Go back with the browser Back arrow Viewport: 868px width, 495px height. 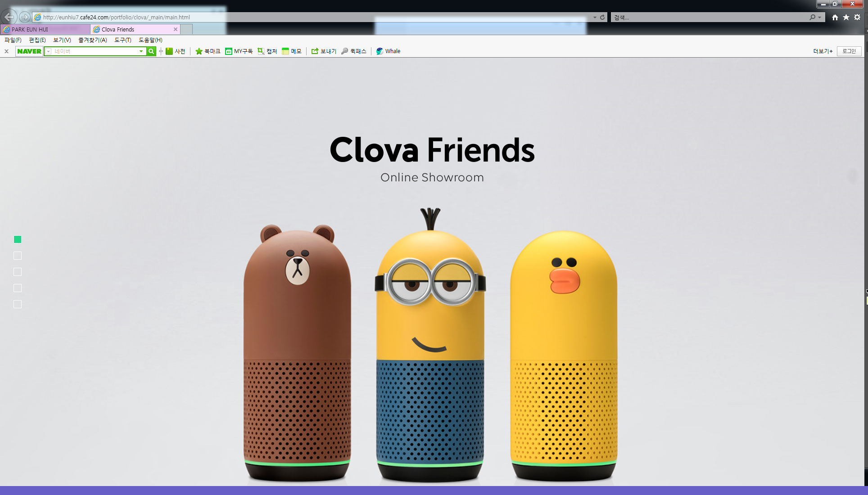pos(9,17)
